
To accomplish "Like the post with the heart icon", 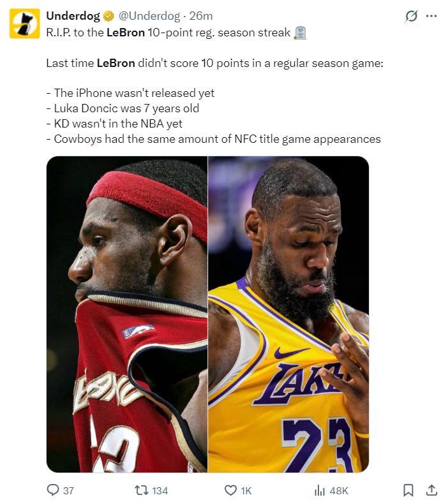I will 231,490.
